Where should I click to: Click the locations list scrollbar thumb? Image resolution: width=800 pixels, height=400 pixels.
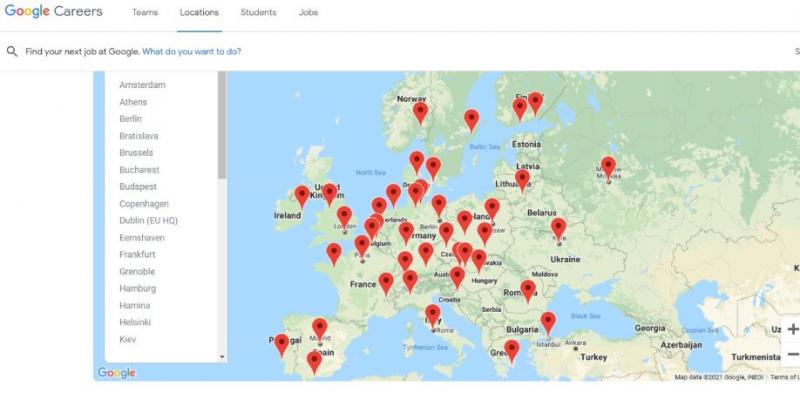[x=222, y=125]
